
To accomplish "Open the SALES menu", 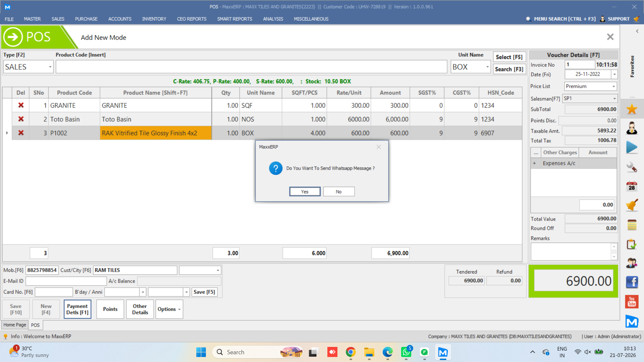I will (58, 19).
